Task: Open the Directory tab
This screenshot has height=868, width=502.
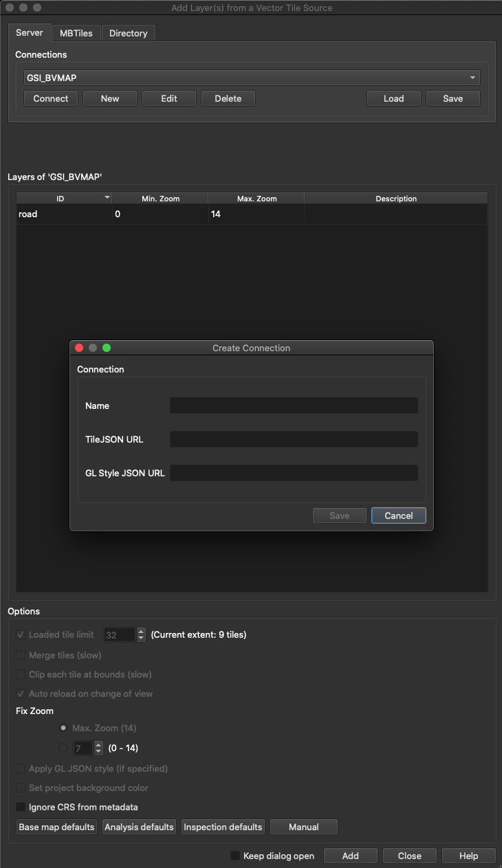Action: [128, 33]
